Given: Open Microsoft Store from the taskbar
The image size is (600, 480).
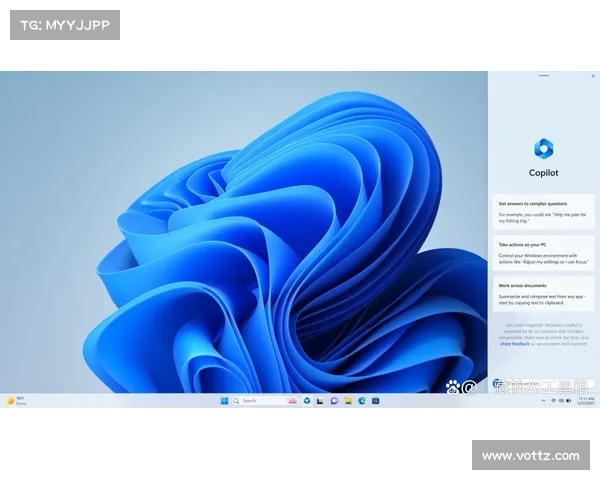Looking at the screenshot, I should click(375, 401).
